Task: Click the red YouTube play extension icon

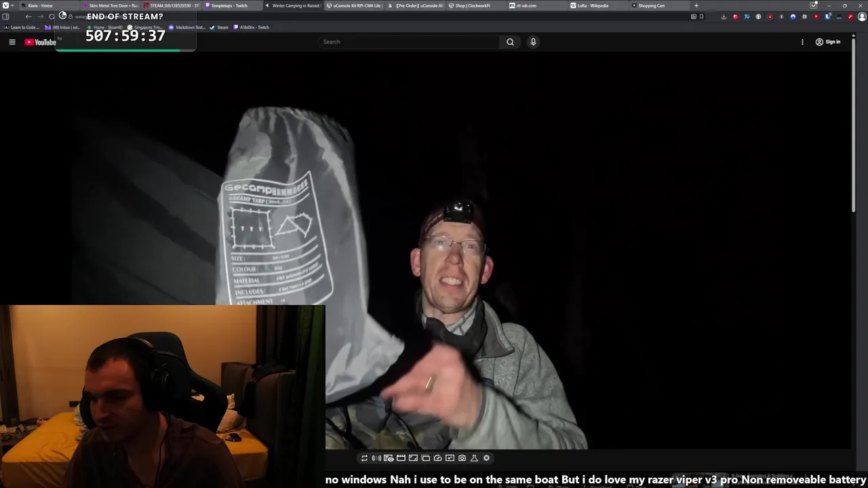Action: 816,16
